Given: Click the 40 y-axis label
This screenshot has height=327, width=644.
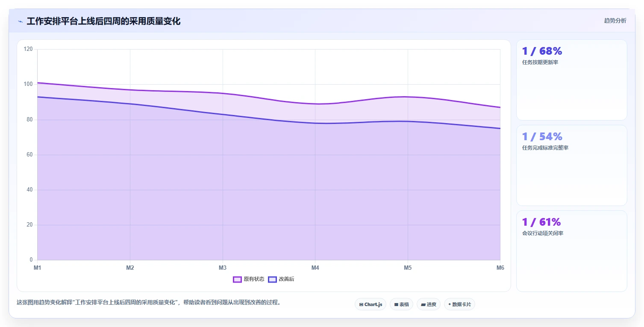Looking at the screenshot, I should (29, 190).
